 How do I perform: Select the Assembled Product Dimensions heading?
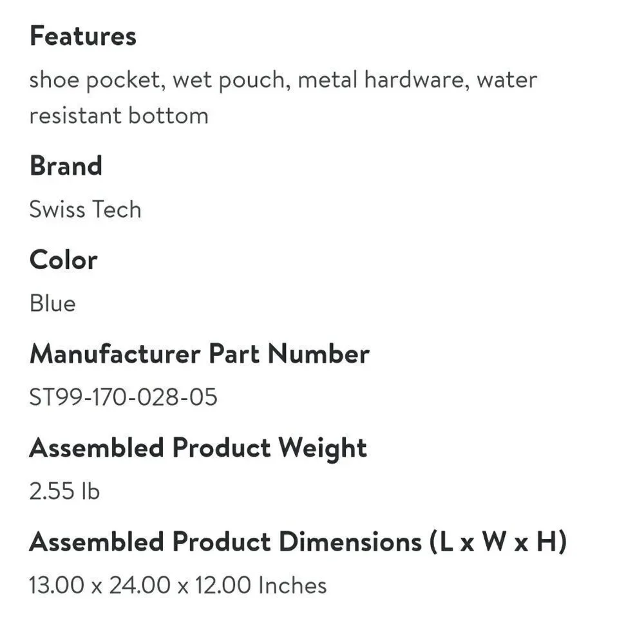[x=298, y=542]
